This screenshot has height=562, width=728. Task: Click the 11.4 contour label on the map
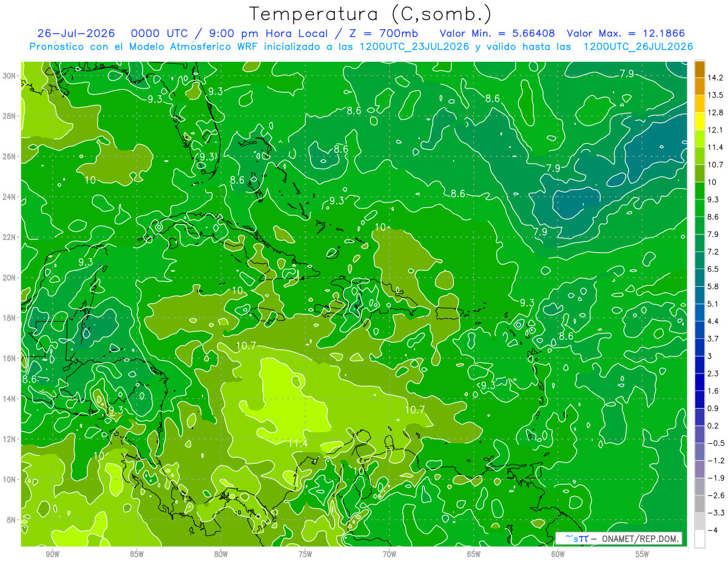click(297, 444)
